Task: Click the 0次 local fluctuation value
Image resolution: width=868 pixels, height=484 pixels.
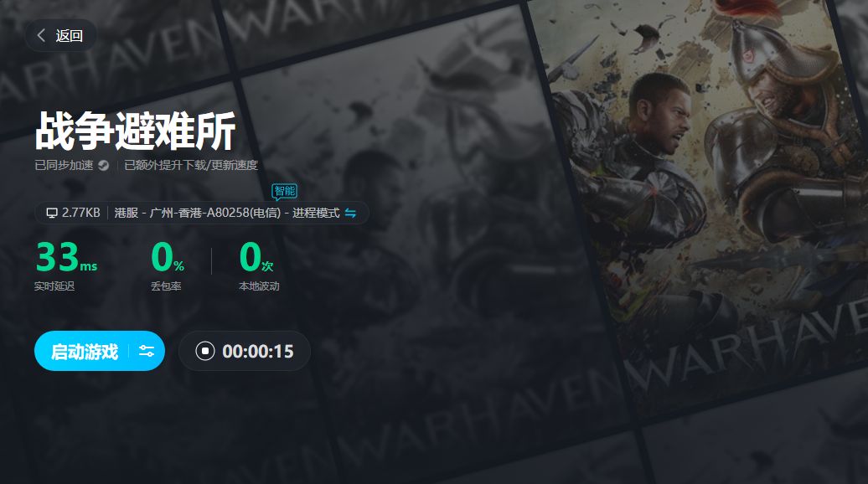Action: pos(256,257)
